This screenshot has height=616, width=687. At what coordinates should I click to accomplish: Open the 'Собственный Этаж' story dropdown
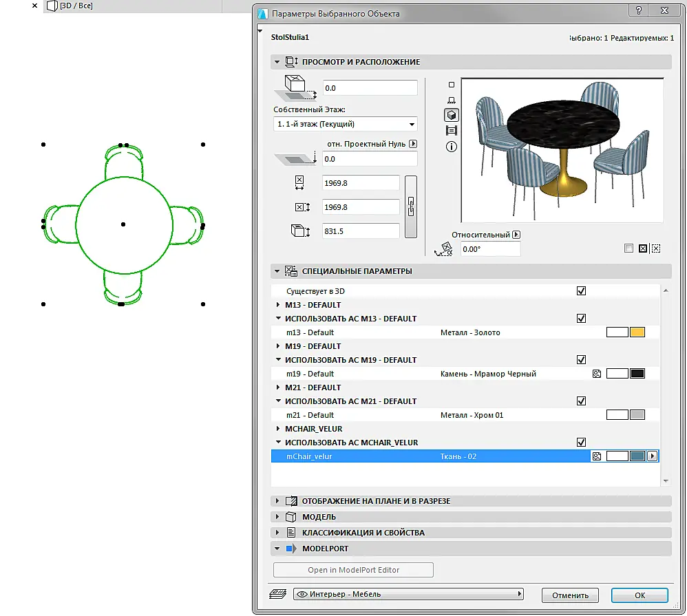tap(345, 124)
